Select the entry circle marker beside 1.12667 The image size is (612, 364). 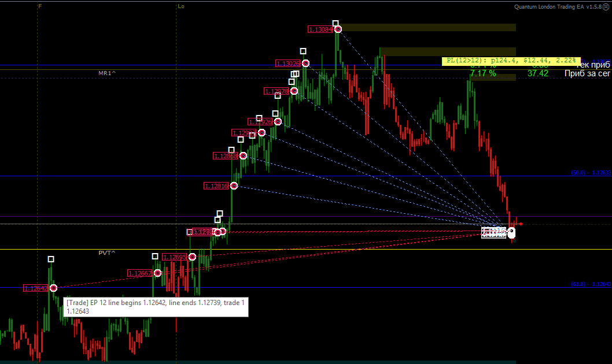coord(157,273)
